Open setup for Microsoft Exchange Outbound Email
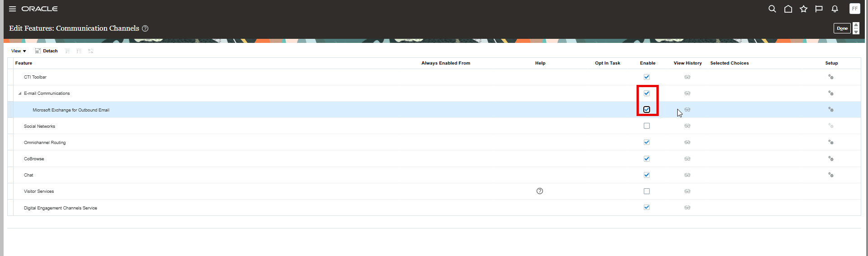 tap(831, 109)
